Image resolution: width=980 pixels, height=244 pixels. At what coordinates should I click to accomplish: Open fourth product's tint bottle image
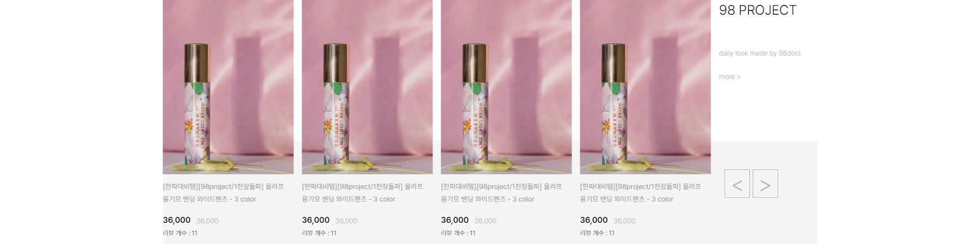645,87
